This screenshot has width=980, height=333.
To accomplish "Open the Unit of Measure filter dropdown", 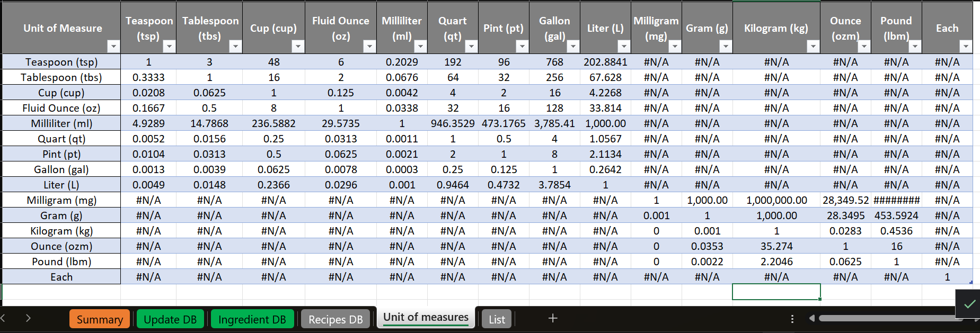I will coord(113,47).
